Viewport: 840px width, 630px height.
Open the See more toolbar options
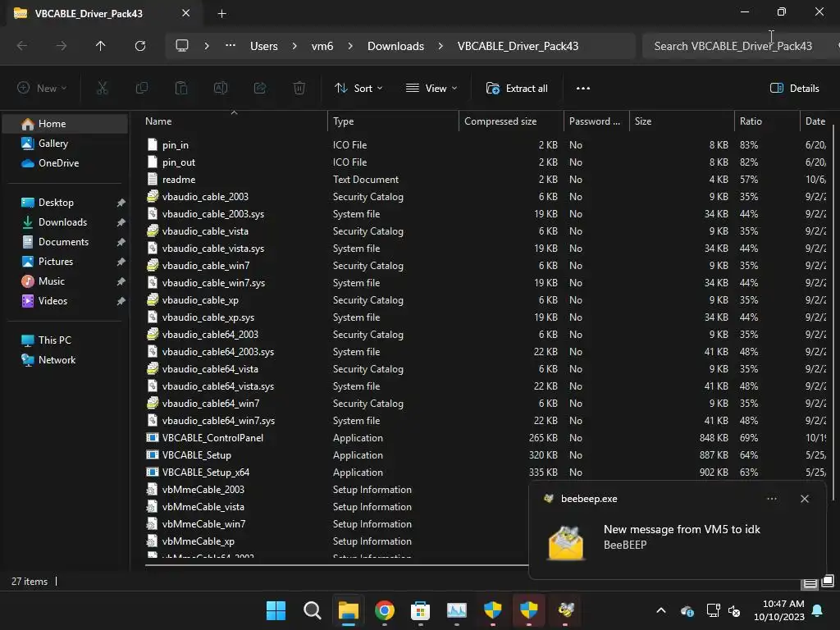(x=583, y=89)
